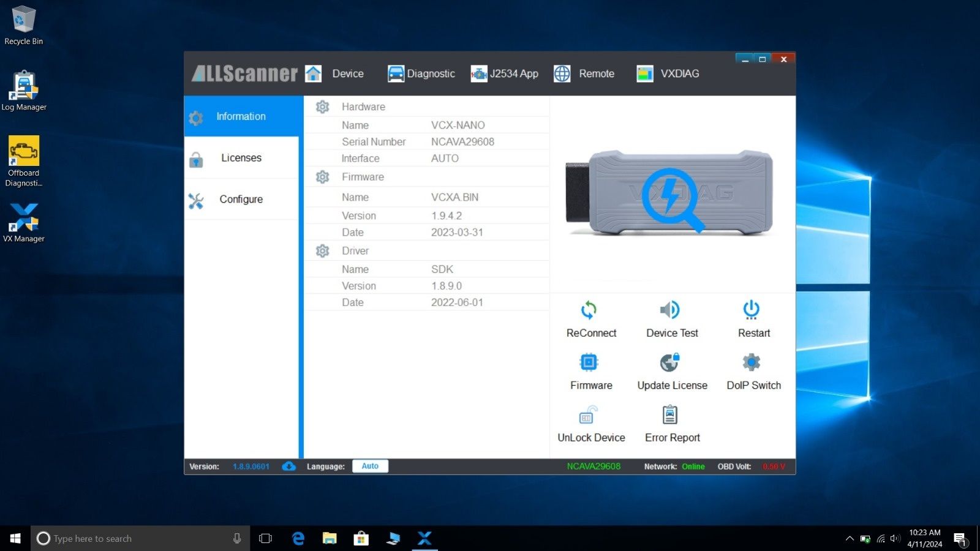Click the gear icon next to Firmware header
The width and height of the screenshot is (980, 551).
[x=323, y=177]
